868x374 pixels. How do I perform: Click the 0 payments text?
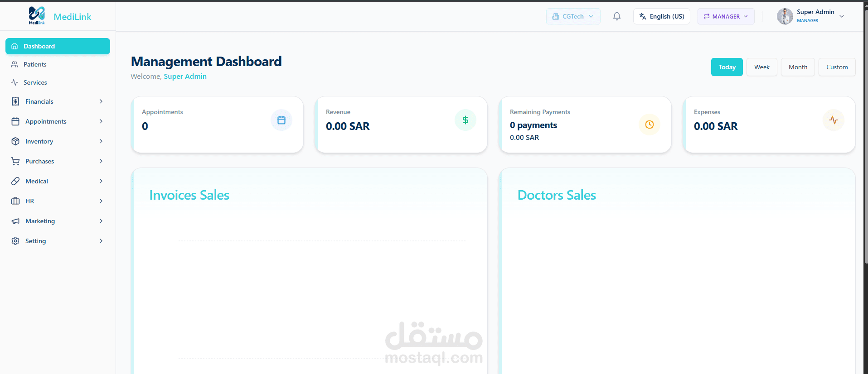tap(533, 125)
